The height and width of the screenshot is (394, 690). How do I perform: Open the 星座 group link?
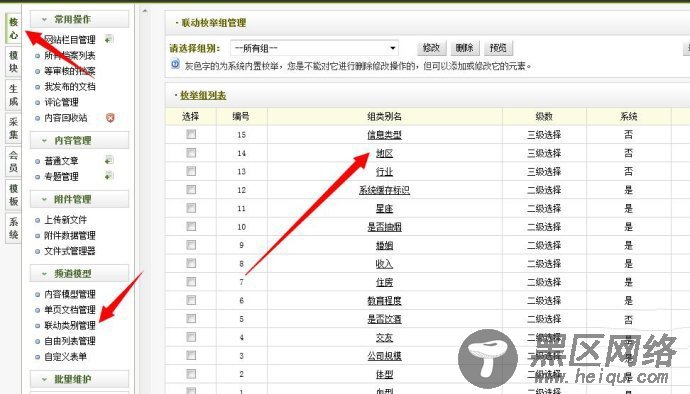coord(384,209)
